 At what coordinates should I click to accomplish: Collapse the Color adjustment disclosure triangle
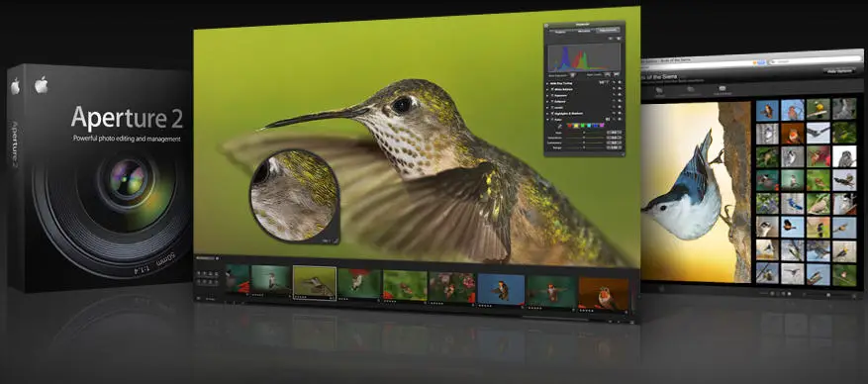[x=547, y=120]
